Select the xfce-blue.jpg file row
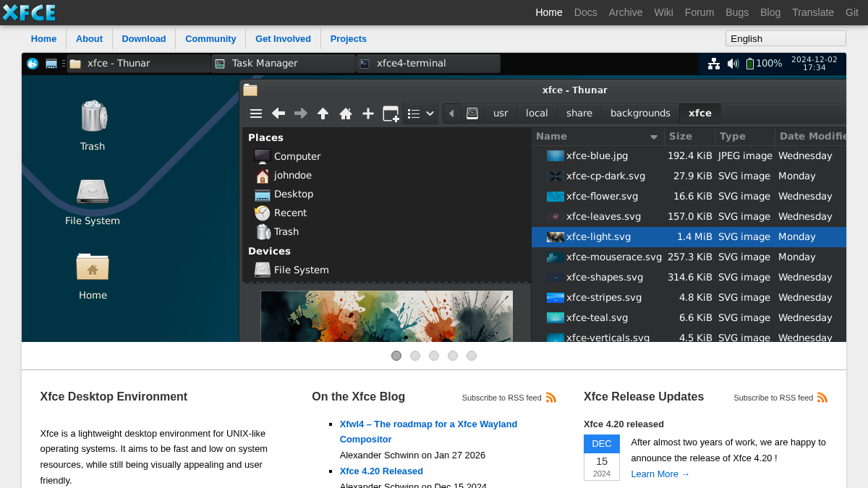 (x=689, y=155)
